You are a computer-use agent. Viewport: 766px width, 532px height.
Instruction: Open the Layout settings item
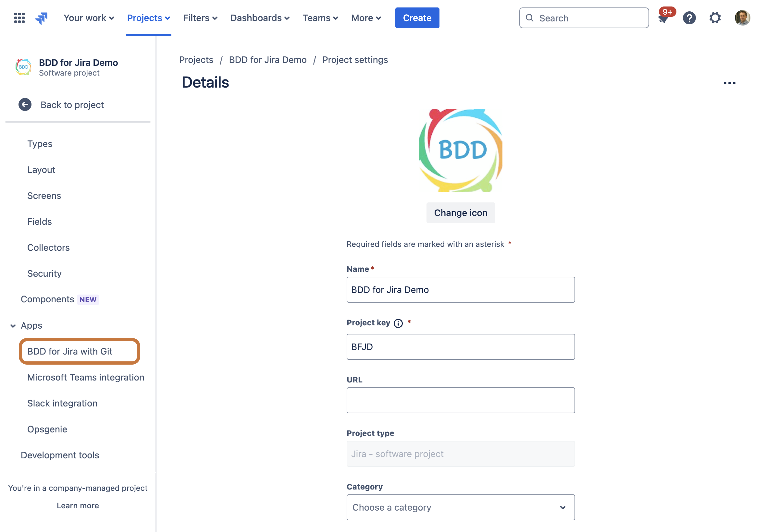pos(41,170)
